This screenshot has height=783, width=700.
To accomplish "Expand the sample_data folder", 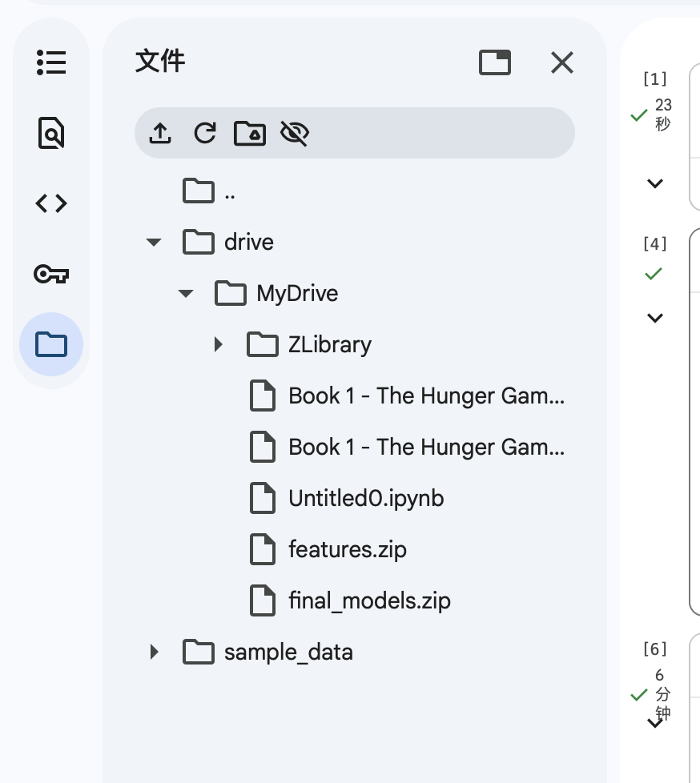I will coord(154,652).
